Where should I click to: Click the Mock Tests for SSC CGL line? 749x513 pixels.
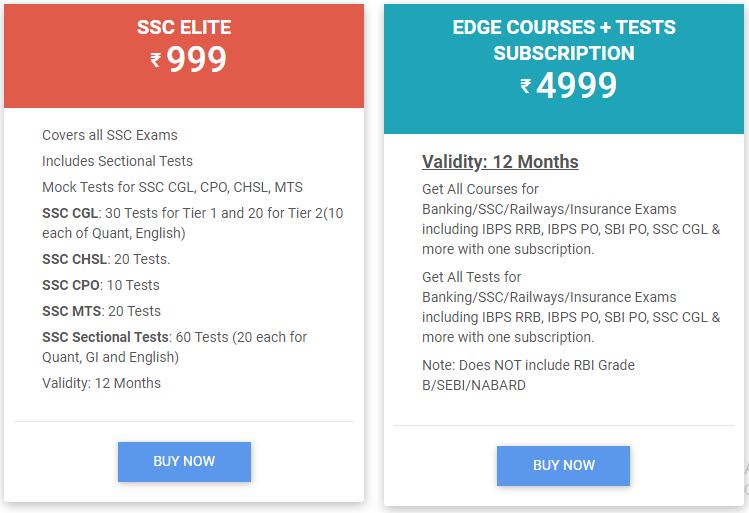tap(172, 187)
